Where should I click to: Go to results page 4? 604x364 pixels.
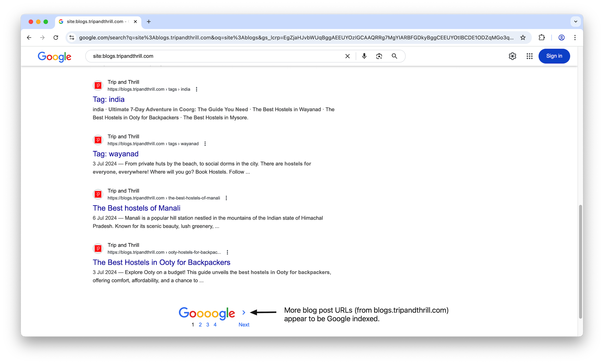coord(215,325)
